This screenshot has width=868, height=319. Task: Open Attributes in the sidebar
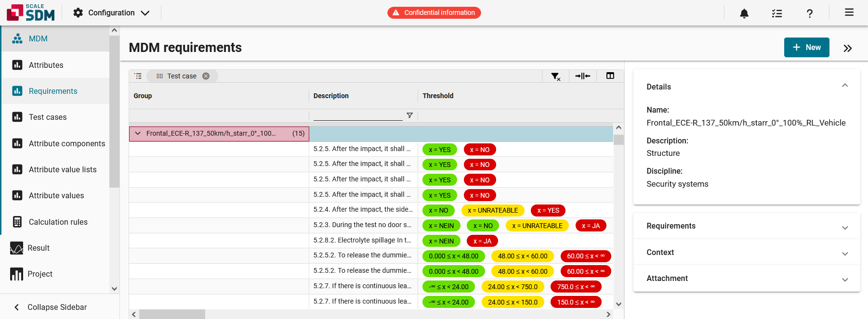(55, 65)
